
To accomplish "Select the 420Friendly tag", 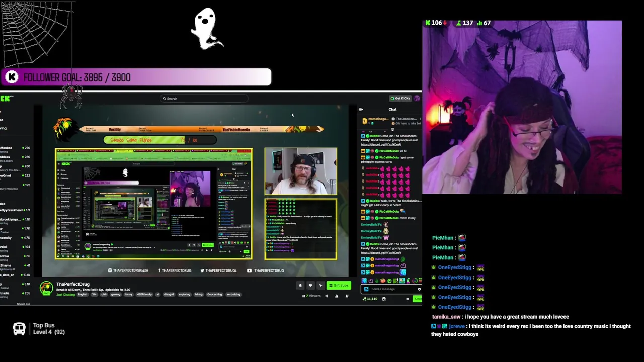I will pyautogui.click(x=144, y=295).
